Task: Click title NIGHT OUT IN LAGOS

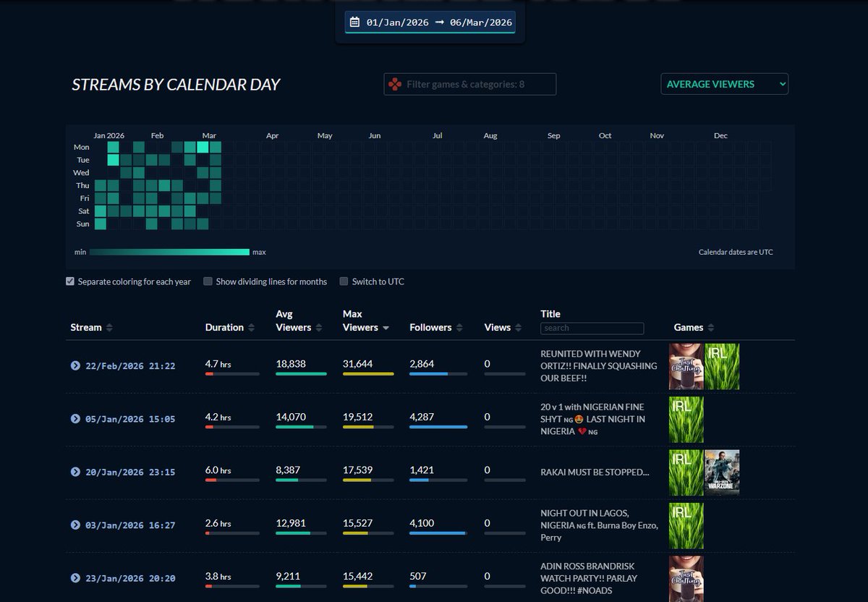Action: point(599,525)
